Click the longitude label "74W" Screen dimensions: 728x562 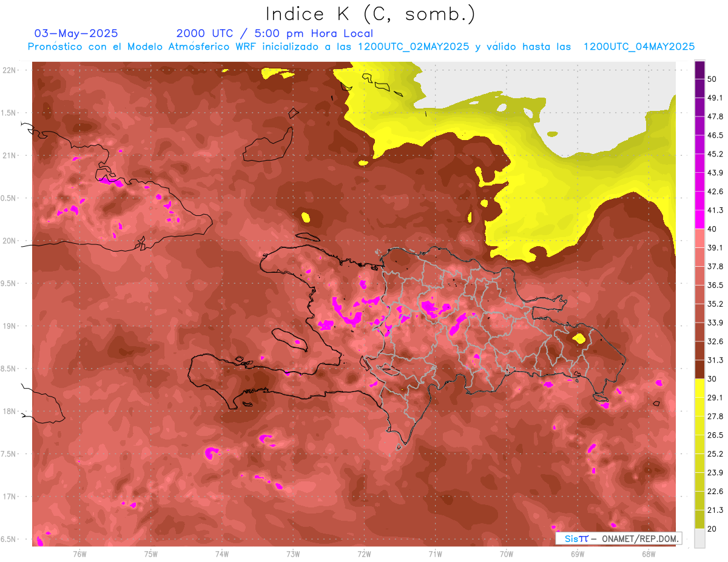[x=222, y=554]
